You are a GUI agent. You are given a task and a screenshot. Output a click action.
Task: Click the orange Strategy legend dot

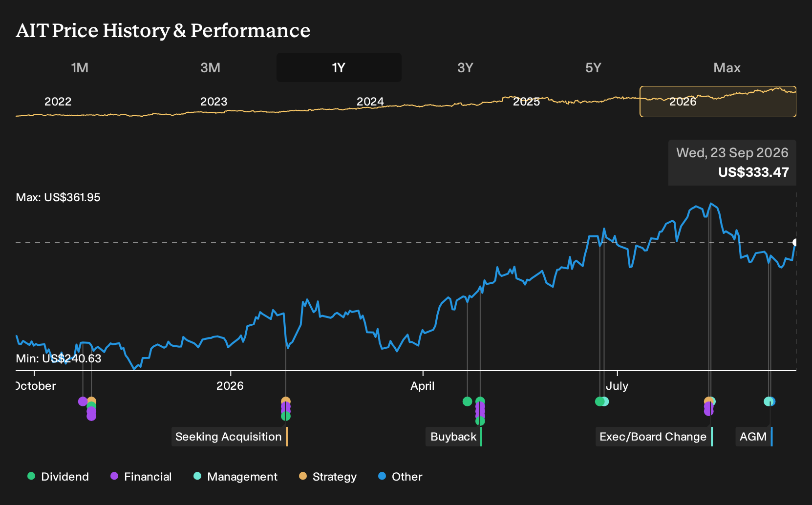click(303, 476)
